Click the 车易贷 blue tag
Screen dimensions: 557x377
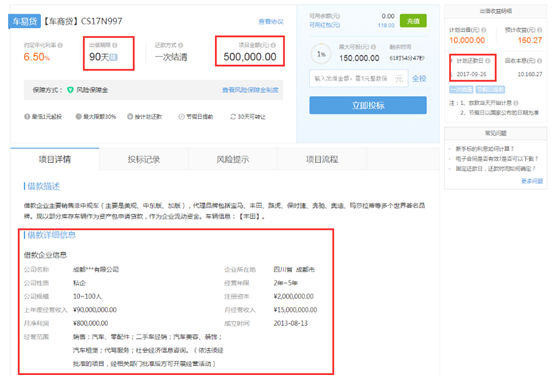[x=25, y=21]
